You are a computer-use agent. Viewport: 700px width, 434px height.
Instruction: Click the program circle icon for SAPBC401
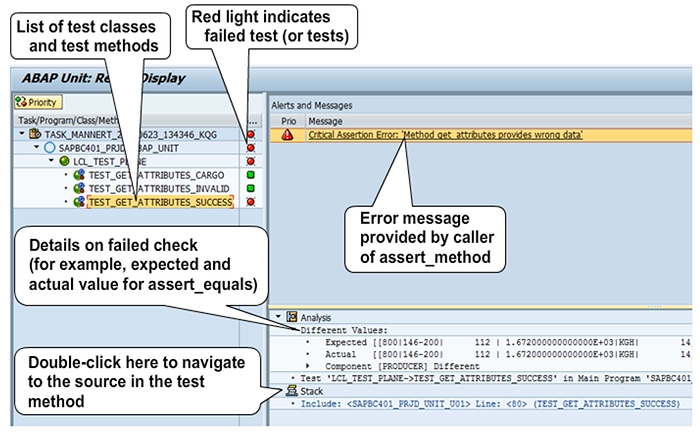pyautogui.click(x=48, y=147)
